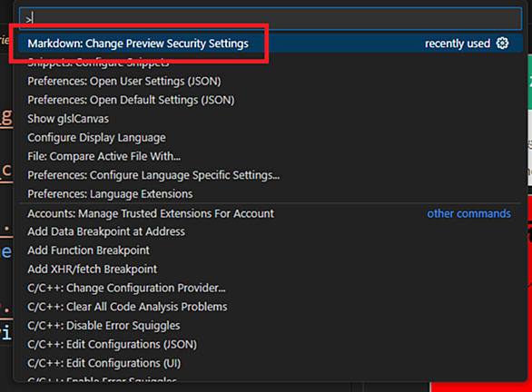Run Add Data Breakpoint at Address
Screen dimensions: 532x392
(x=271, y=231)
